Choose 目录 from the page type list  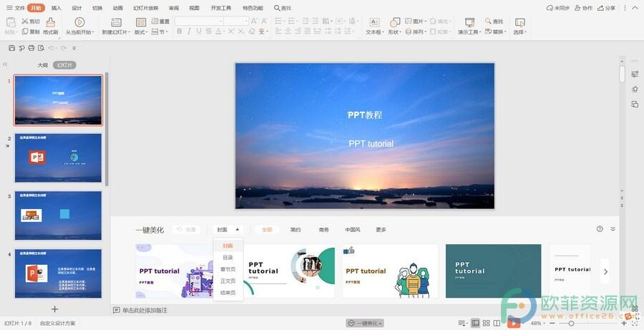point(228,258)
